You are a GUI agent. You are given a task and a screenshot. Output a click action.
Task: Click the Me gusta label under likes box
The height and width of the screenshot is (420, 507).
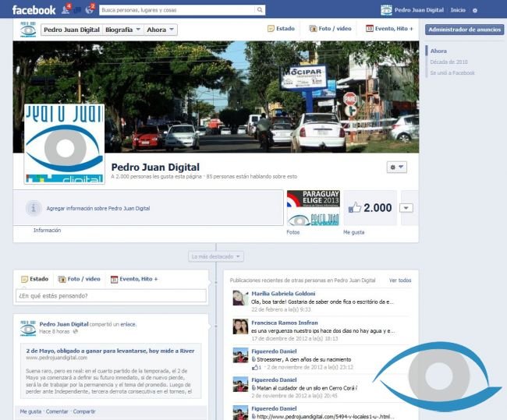[354, 232]
